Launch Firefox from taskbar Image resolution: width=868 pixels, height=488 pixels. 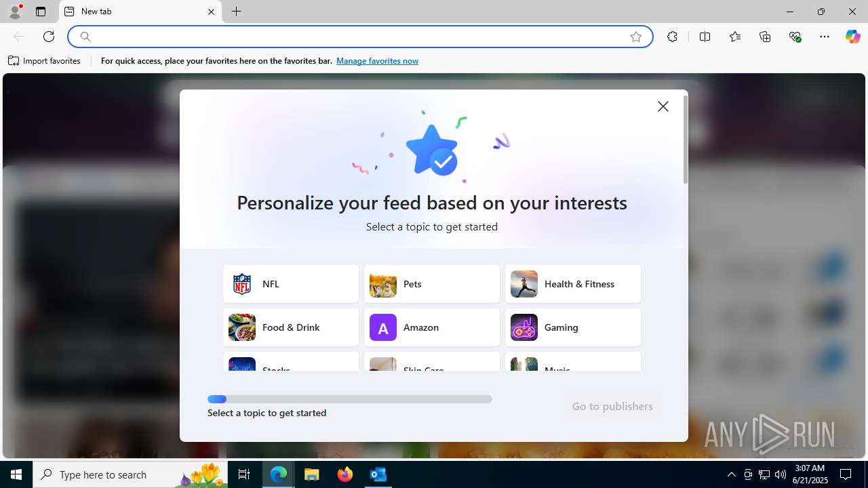(x=345, y=474)
